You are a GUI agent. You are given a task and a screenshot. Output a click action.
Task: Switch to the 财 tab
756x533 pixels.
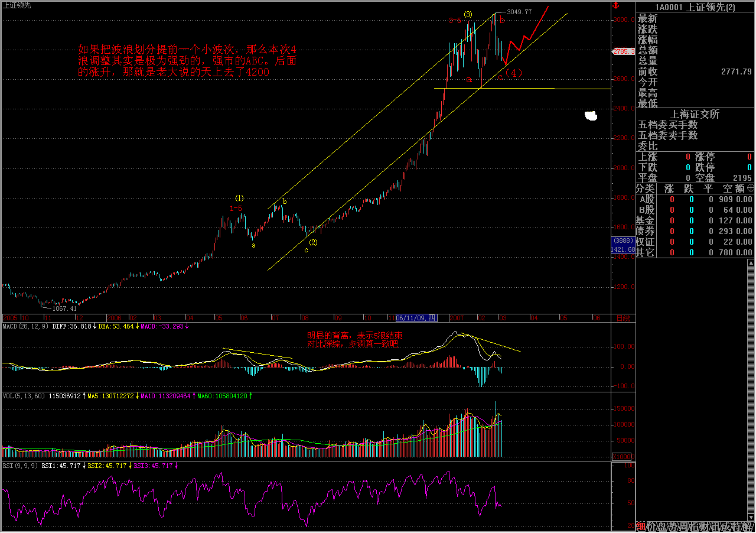tap(706, 526)
